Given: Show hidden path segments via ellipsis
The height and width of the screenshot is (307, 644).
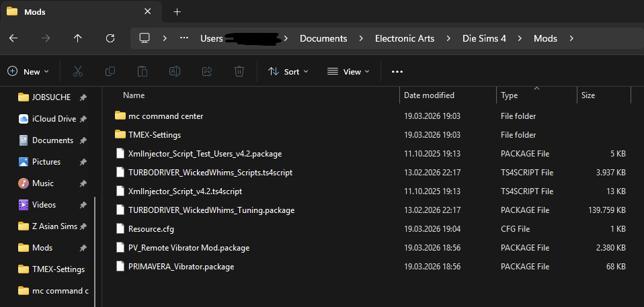Looking at the screenshot, I should click(x=184, y=38).
